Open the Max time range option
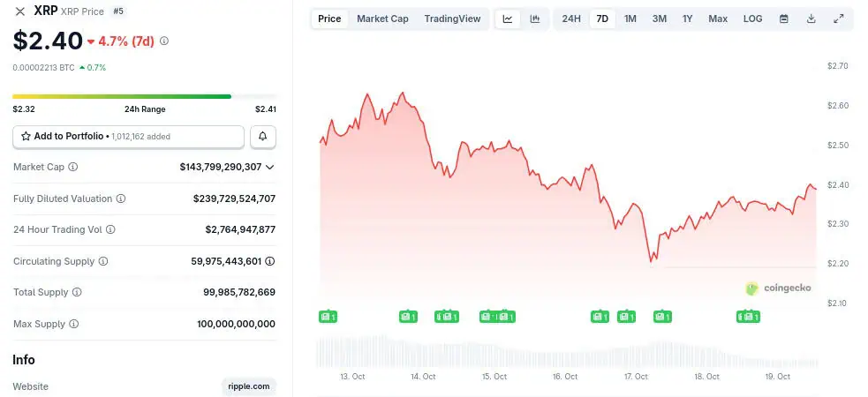Screen dimensions: 868x397 pos(718,19)
